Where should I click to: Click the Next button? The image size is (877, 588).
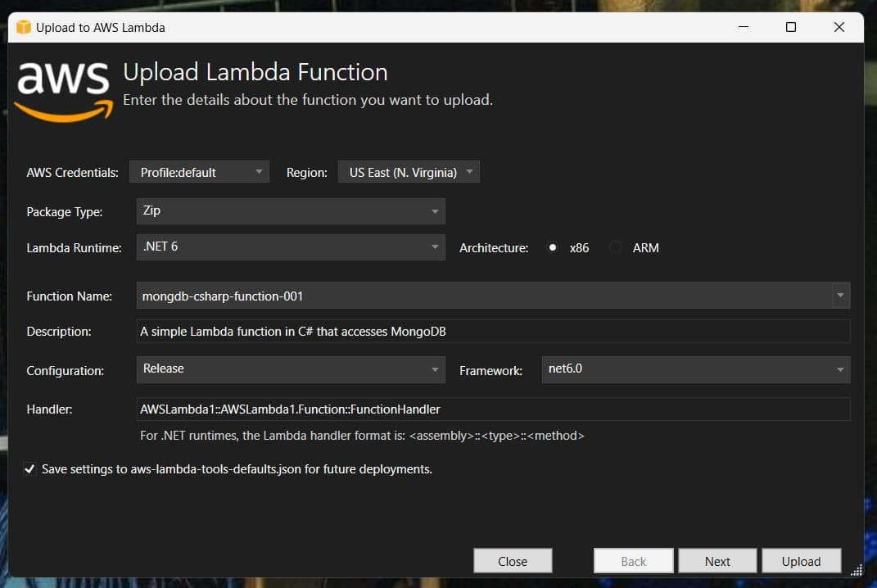[x=717, y=561]
